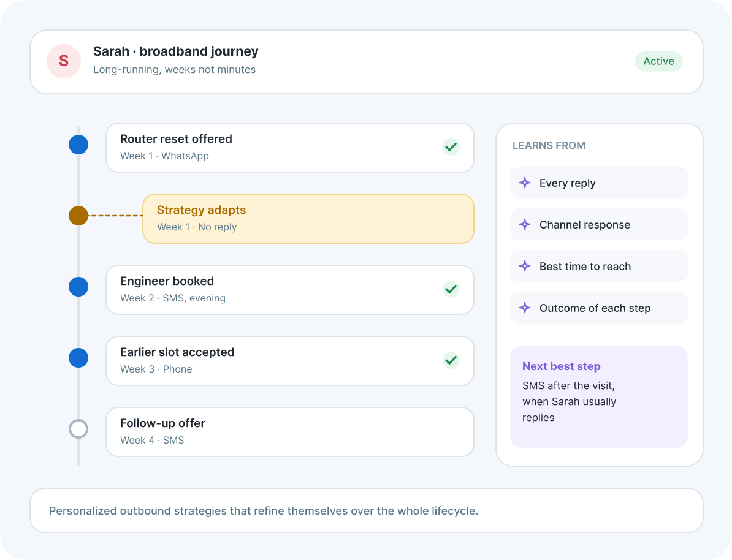Click the sparkle icon beside Outcome of each step
The height and width of the screenshot is (560, 732).
point(525,308)
